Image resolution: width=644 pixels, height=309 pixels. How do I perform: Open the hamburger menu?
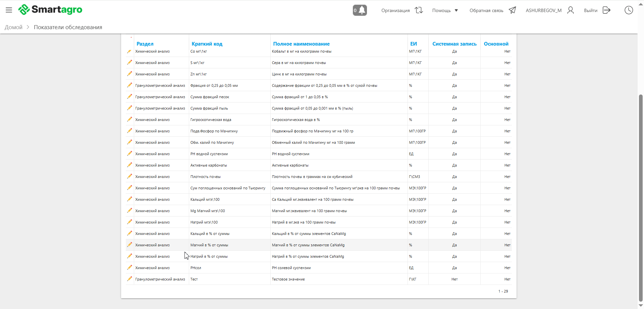(x=9, y=10)
